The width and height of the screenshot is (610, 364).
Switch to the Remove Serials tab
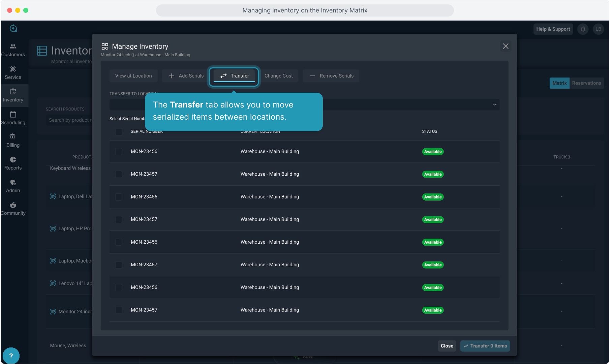pos(331,76)
